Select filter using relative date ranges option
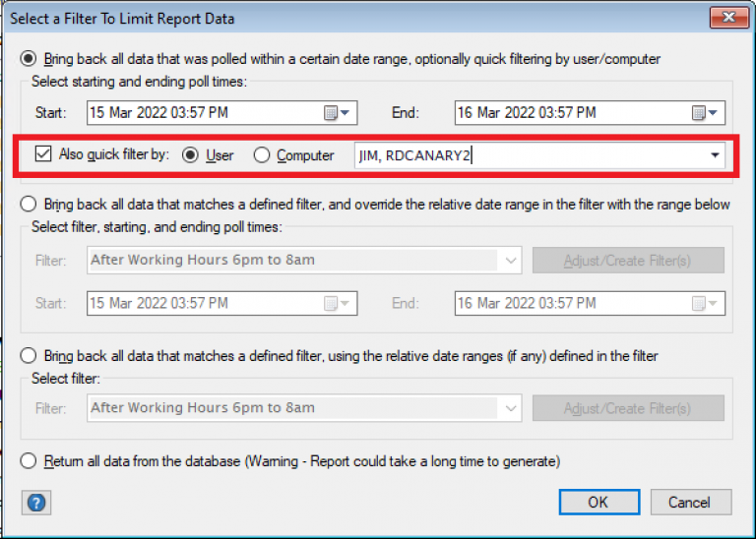Screen dimensions: 756x539 [28, 355]
